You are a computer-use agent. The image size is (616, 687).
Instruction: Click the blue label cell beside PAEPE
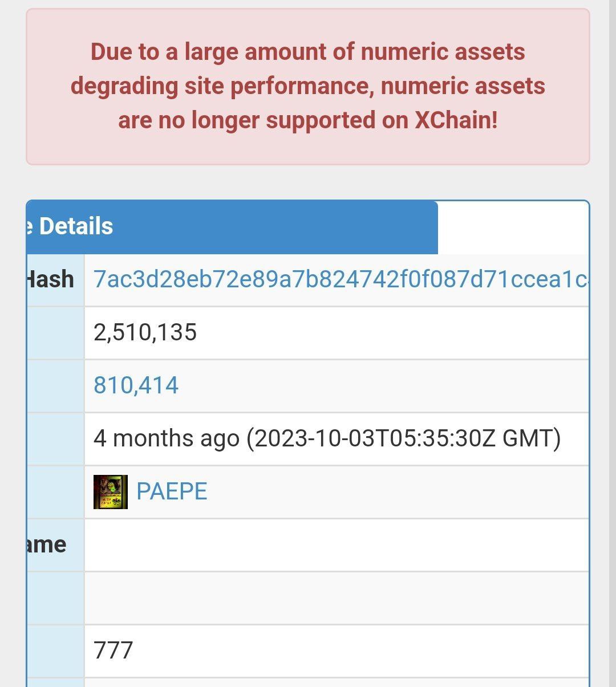tap(55, 492)
